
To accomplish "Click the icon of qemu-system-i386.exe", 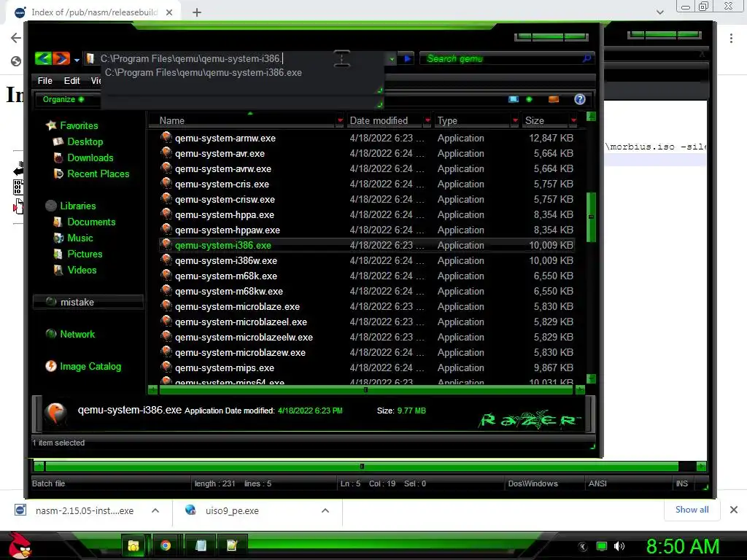I will [x=166, y=244].
